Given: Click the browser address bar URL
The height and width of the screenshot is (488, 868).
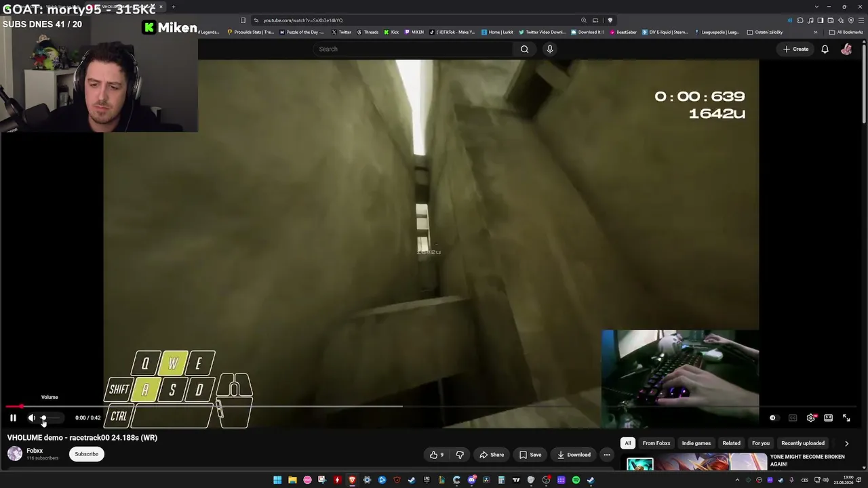Looking at the screenshot, I should [303, 20].
